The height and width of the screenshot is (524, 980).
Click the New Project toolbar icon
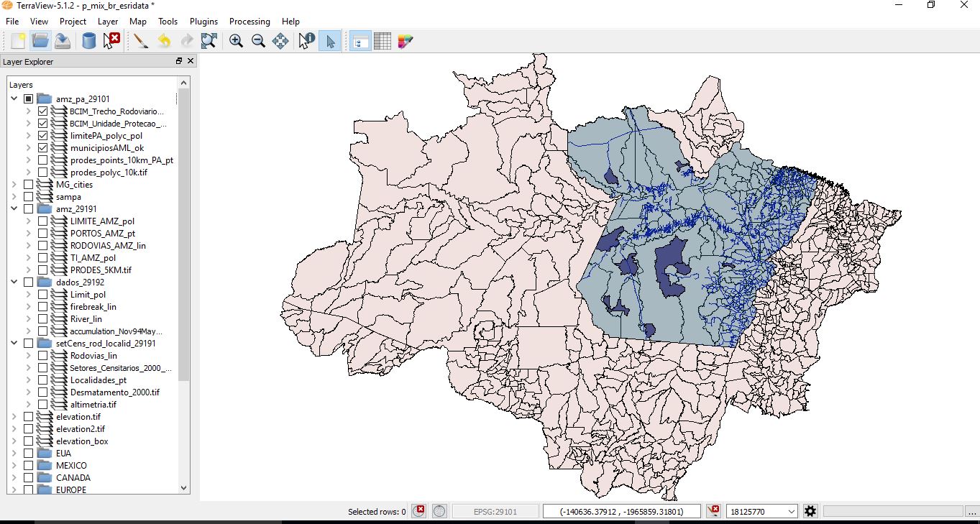[18, 41]
